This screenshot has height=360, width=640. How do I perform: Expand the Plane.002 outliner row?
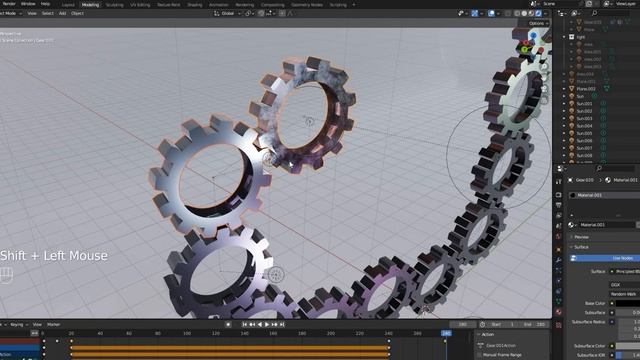[564, 89]
